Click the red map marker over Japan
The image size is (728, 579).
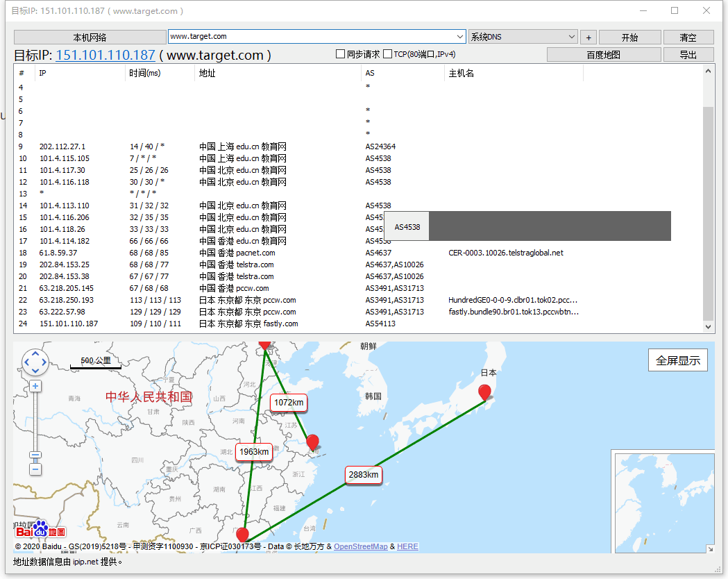[484, 392]
